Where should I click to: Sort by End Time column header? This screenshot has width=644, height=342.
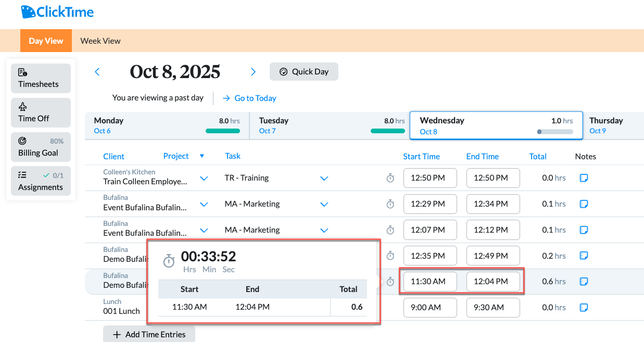coord(483,156)
